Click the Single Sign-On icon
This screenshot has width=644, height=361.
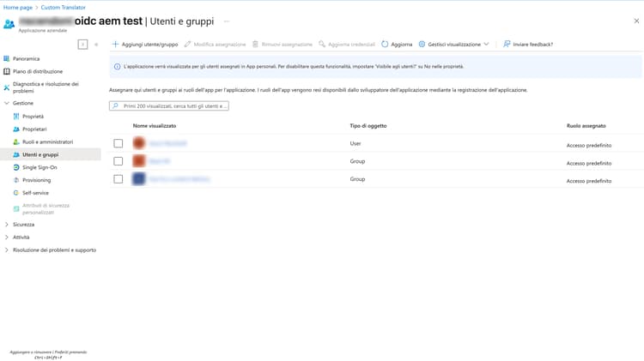coord(16,167)
